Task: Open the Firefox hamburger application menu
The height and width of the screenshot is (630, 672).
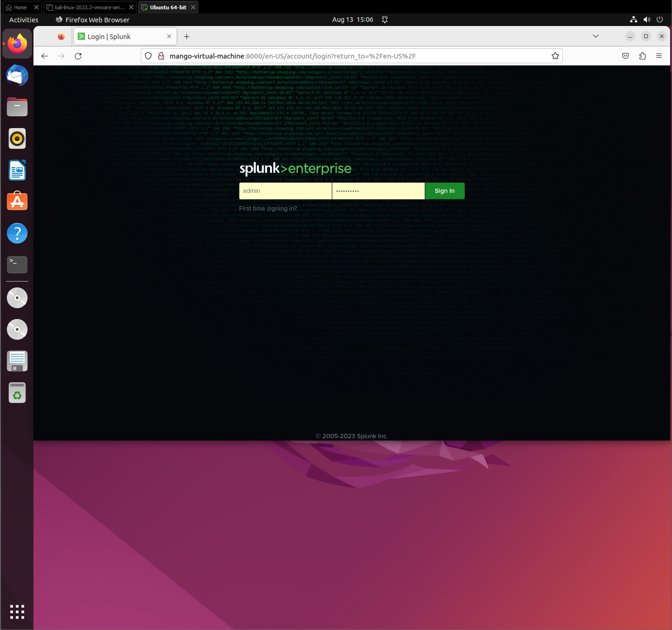Action: [659, 56]
